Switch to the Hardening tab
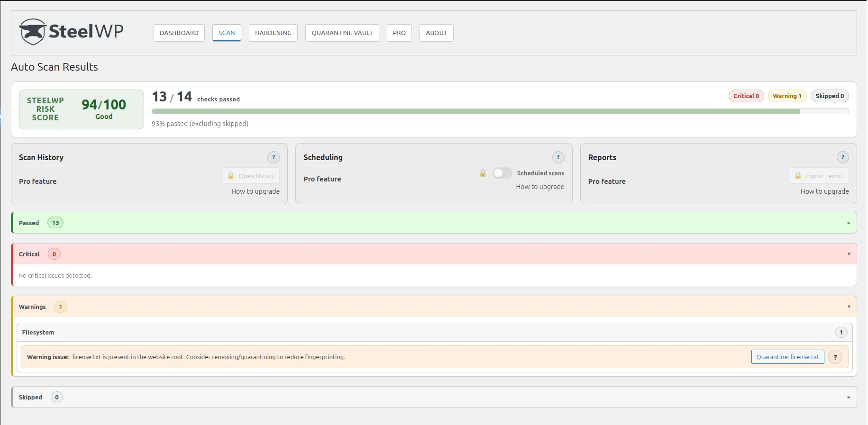Screen dimensions: 868x425 click(x=273, y=33)
